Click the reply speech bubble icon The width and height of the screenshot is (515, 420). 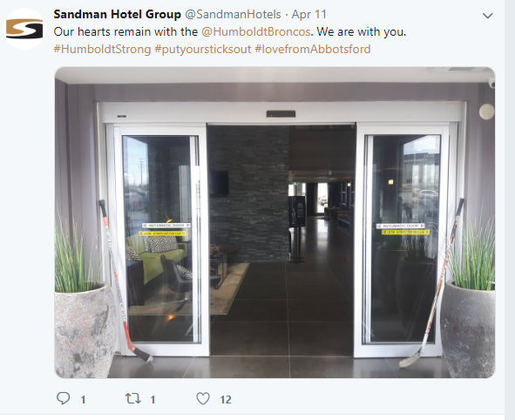[63, 398]
